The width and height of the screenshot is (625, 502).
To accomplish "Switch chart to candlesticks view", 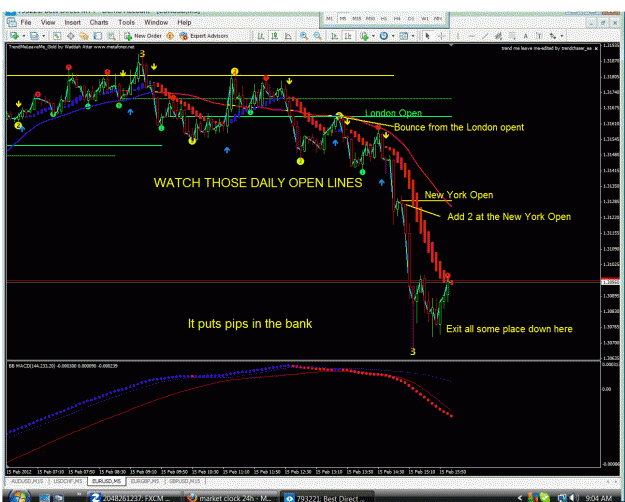I will pyautogui.click(x=275, y=36).
